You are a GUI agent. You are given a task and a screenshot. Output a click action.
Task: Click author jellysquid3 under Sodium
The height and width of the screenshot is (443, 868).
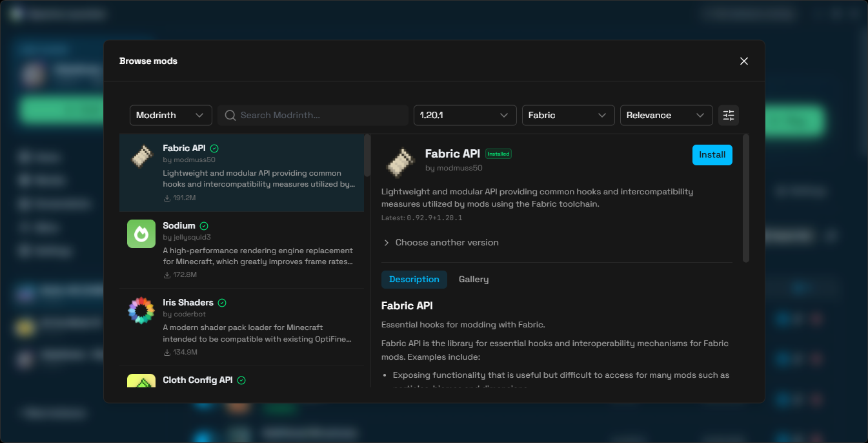(x=187, y=237)
